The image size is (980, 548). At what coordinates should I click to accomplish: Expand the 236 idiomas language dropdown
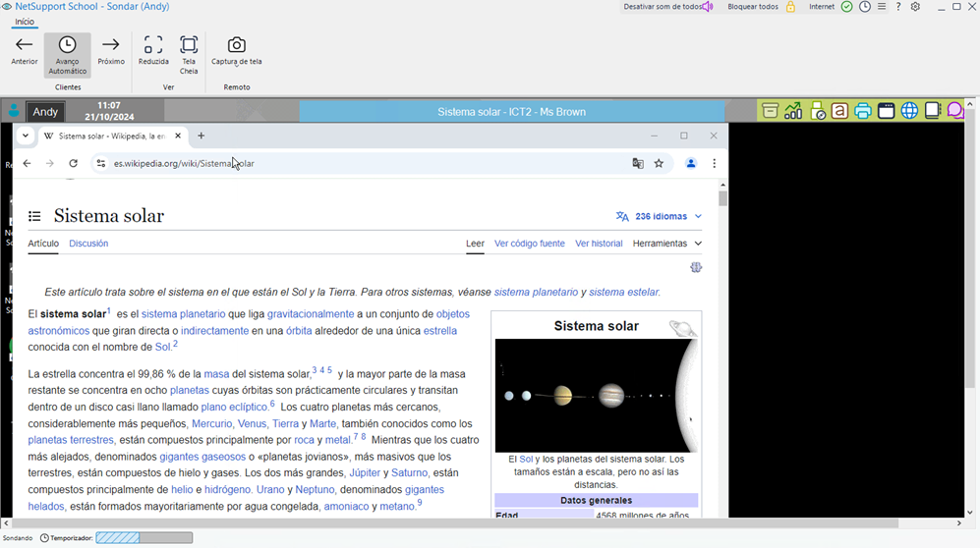tap(659, 216)
